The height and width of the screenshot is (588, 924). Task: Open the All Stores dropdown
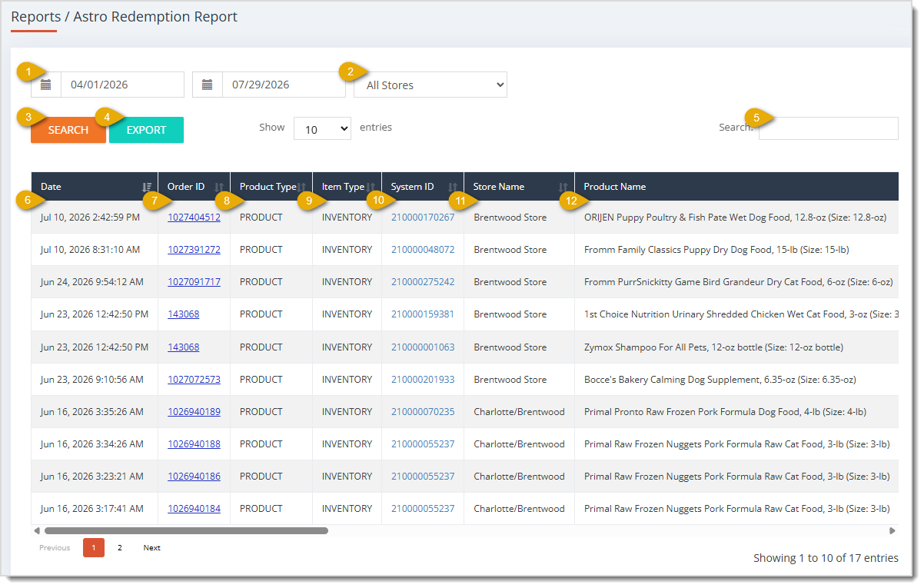point(430,85)
